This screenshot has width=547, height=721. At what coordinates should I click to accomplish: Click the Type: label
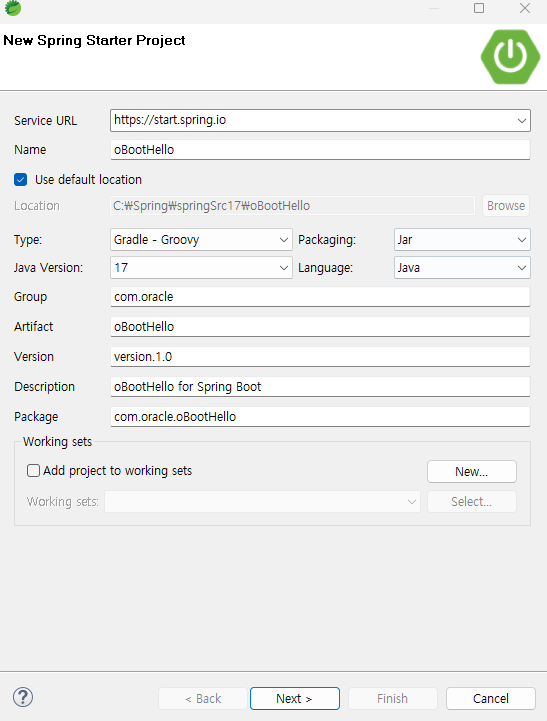tap(28, 240)
